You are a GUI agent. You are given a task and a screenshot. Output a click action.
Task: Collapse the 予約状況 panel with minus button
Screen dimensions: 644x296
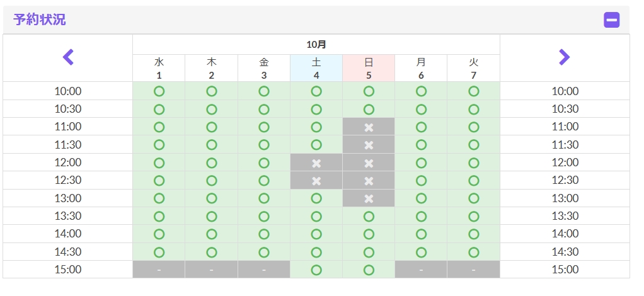611,20
